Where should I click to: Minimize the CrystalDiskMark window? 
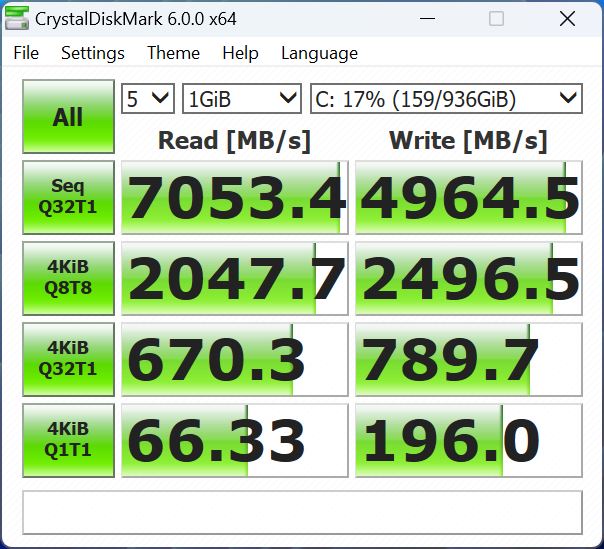click(x=426, y=19)
